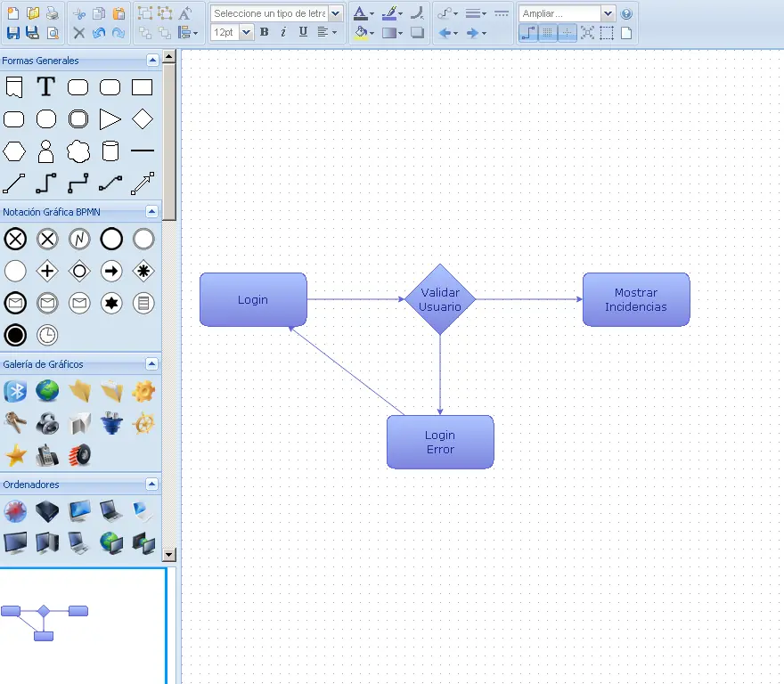Select the laptop icon under Ordenadores
Screen dimensions: 784x684
[110, 510]
